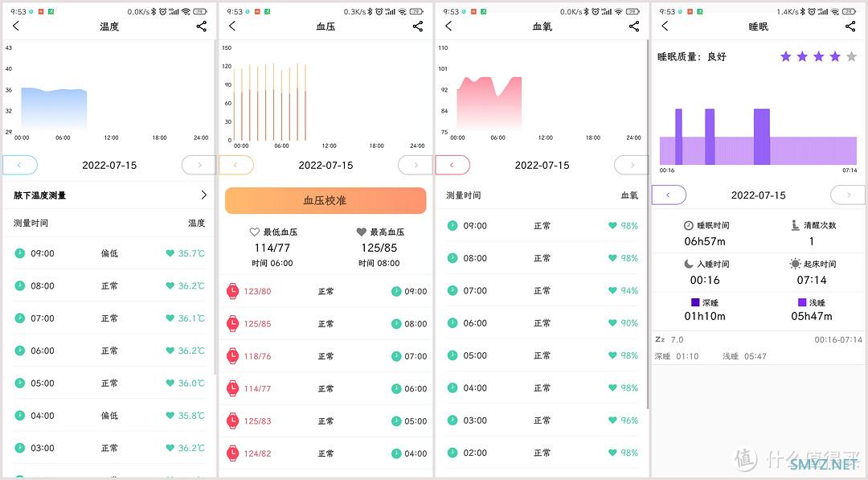The height and width of the screenshot is (480, 868).
Task: Select the 05:00 98% blood oxygen row
Action: click(542, 355)
